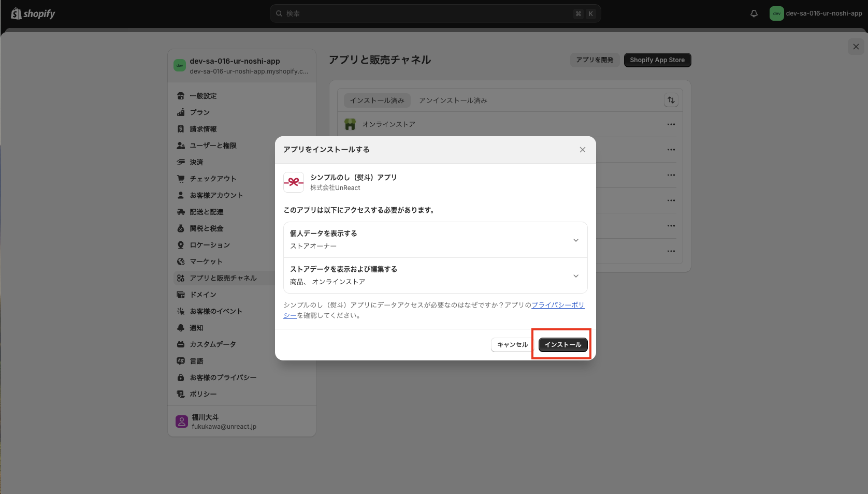The image size is (868, 494).
Task: Click the language icon beside 言語
Action: (x=181, y=361)
